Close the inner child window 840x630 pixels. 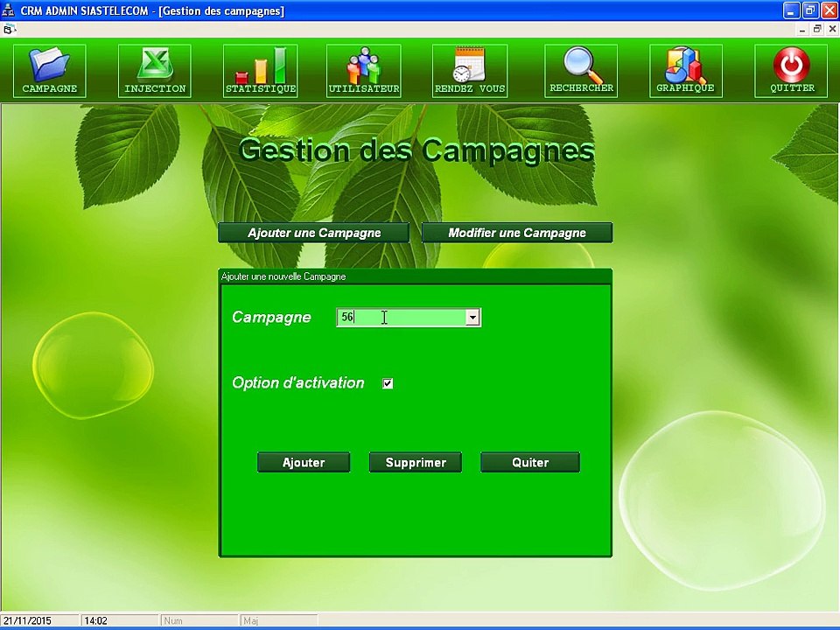(832, 30)
